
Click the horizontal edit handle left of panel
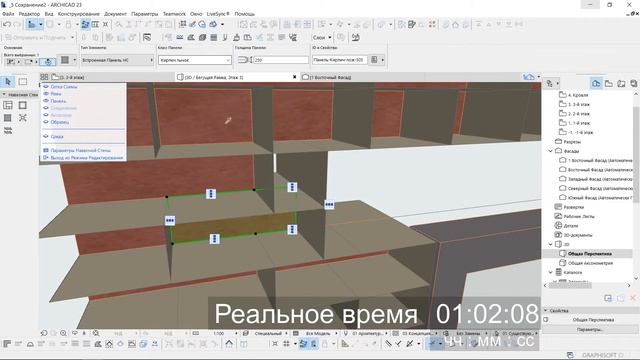pyautogui.click(x=170, y=220)
